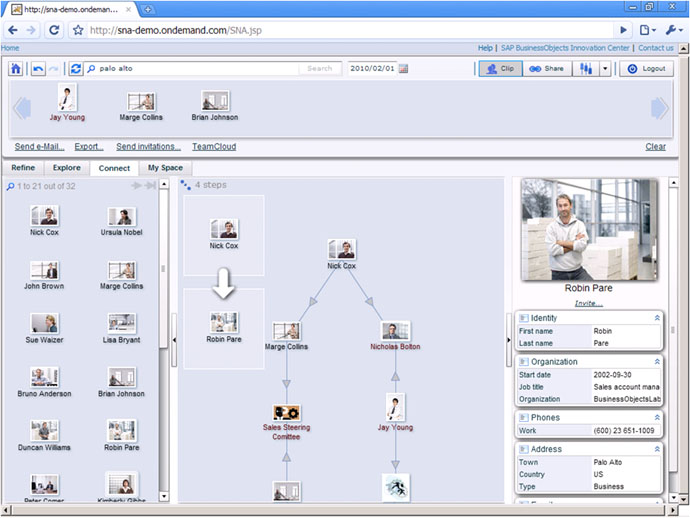Viewport: 690px width, 518px height.
Task: Select Ursula Nobel thumbnail in results
Action: [122, 217]
